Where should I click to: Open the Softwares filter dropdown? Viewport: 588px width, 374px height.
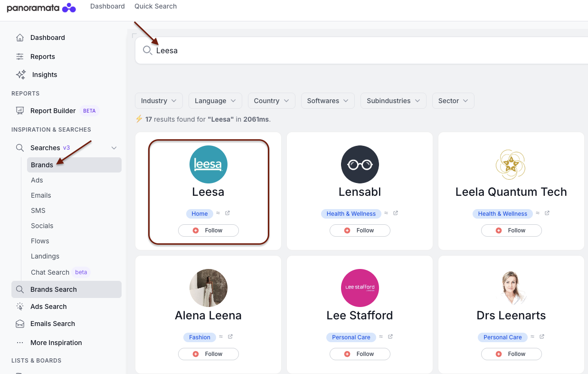[328, 101]
